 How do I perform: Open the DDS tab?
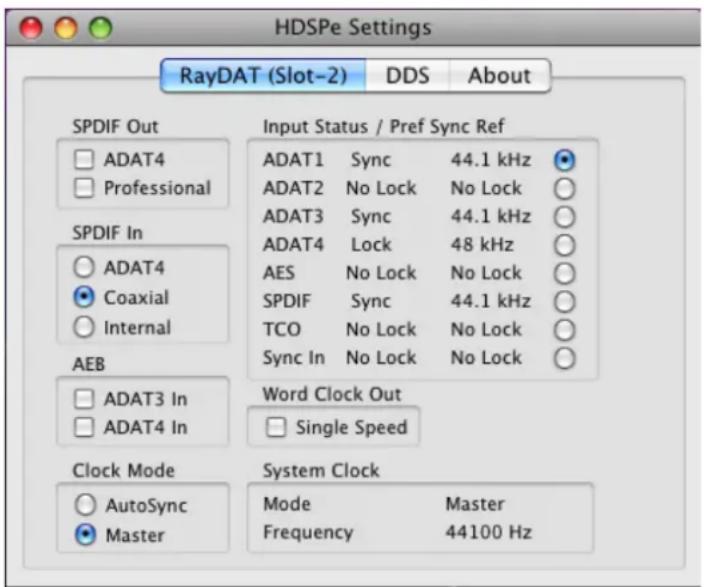408,75
